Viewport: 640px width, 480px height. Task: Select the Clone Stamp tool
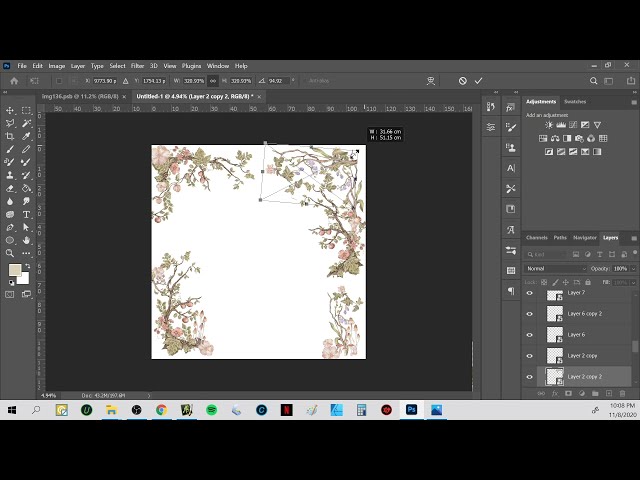pos(10,176)
